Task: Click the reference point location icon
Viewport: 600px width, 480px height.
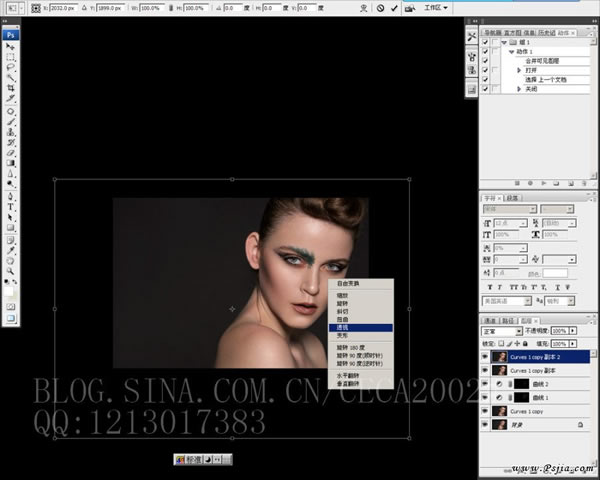Action: click(36, 8)
